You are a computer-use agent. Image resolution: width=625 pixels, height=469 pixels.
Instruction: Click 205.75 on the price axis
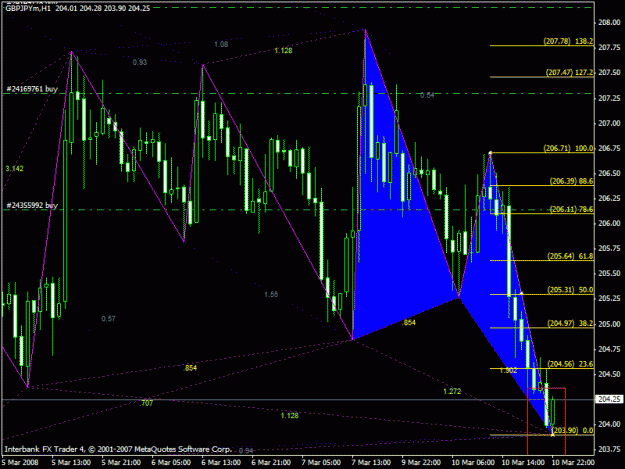tap(609, 248)
